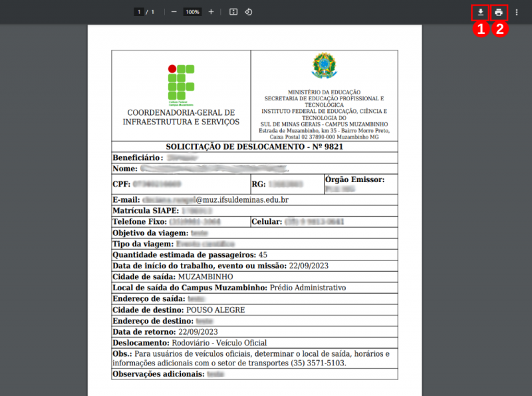
Task: Rotate the document counterclockwise
Action: tap(248, 12)
